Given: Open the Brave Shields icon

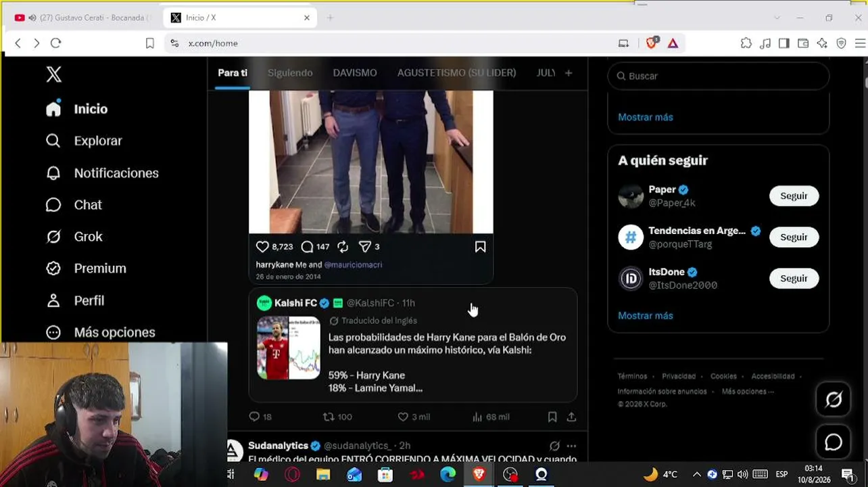Looking at the screenshot, I should (652, 43).
